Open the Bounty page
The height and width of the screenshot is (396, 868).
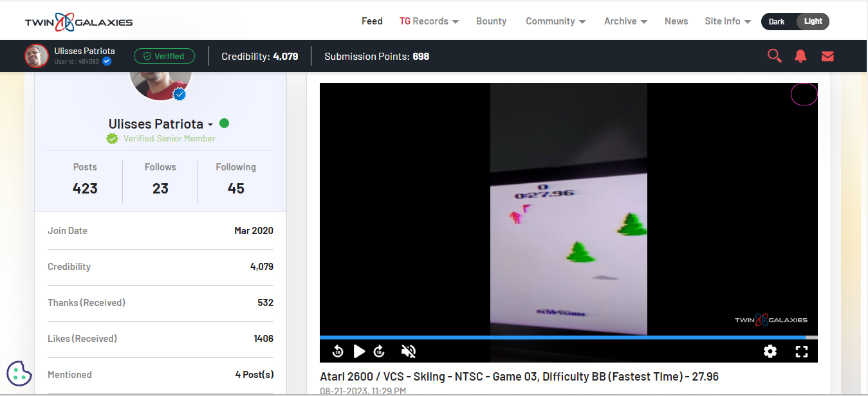[492, 21]
